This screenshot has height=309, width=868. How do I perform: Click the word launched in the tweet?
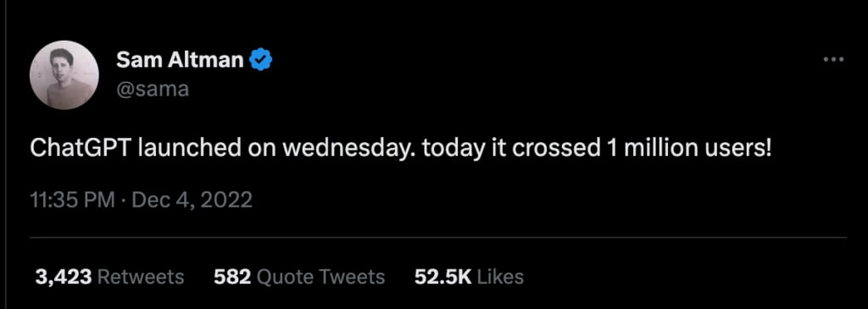coord(189,149)
